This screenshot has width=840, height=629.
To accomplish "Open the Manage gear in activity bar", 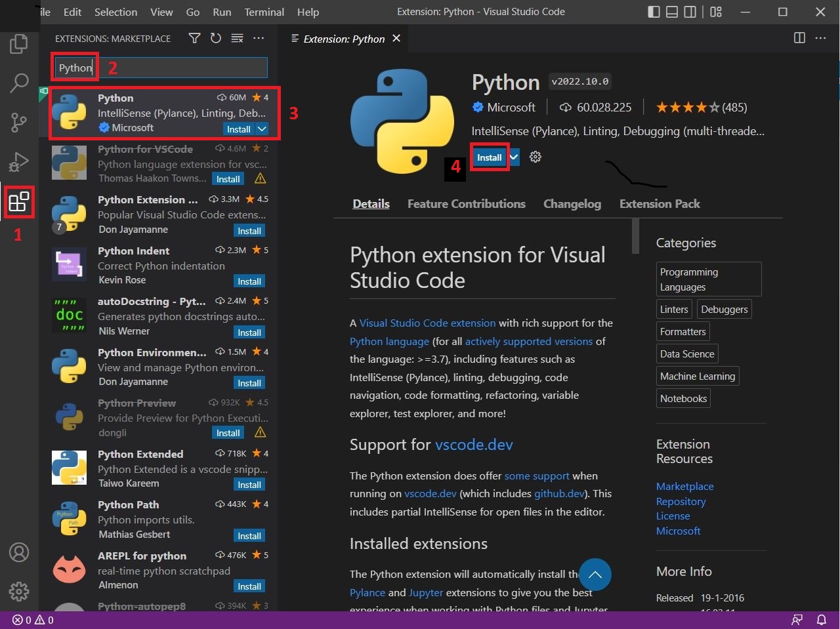I will (x=19, y=592).
